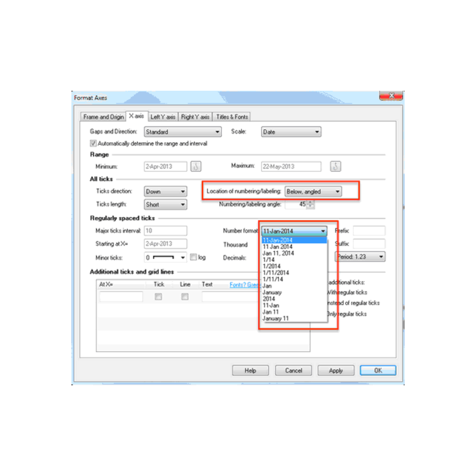
Task: Check the Tick box in additional ticks table
Action: (x=158, y=296)
